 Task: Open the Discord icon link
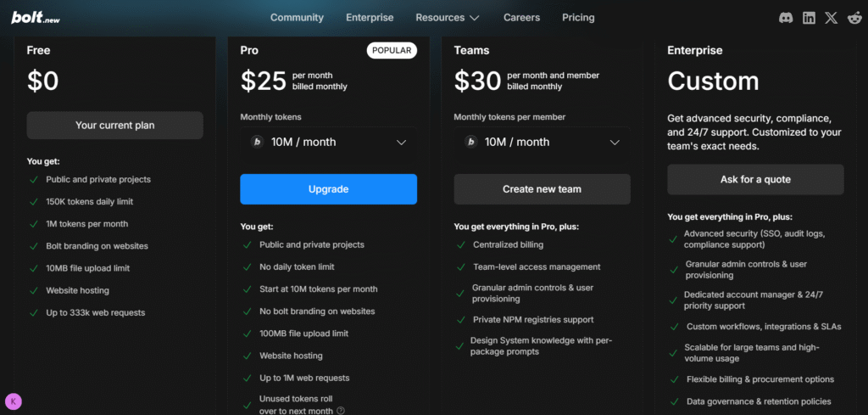[x=786, y=18]
